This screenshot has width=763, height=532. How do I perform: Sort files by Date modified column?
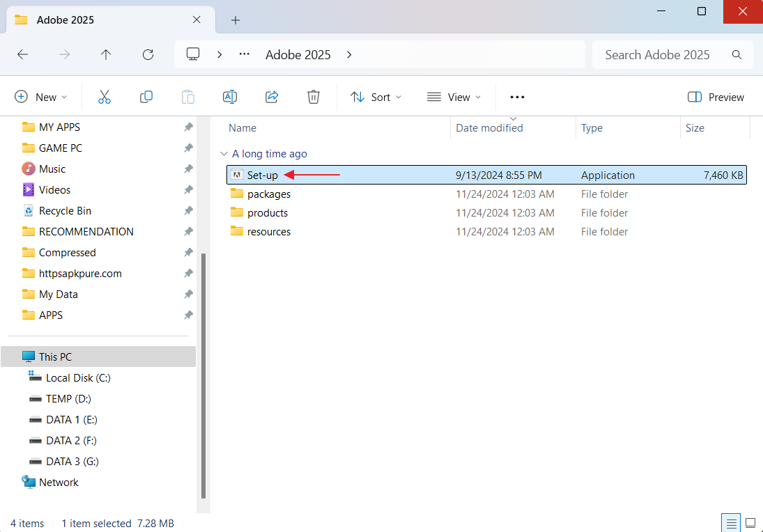pos(489,128)
